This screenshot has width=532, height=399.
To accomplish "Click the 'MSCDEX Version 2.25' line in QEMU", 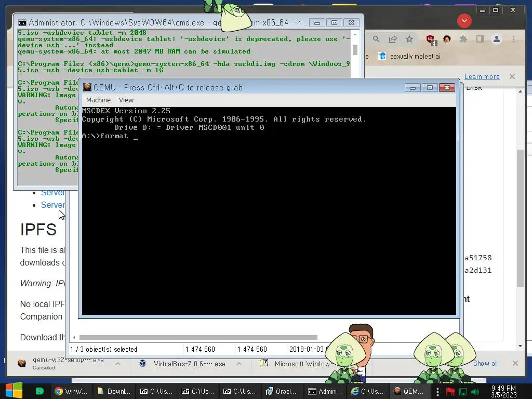I will click(126, 111).
